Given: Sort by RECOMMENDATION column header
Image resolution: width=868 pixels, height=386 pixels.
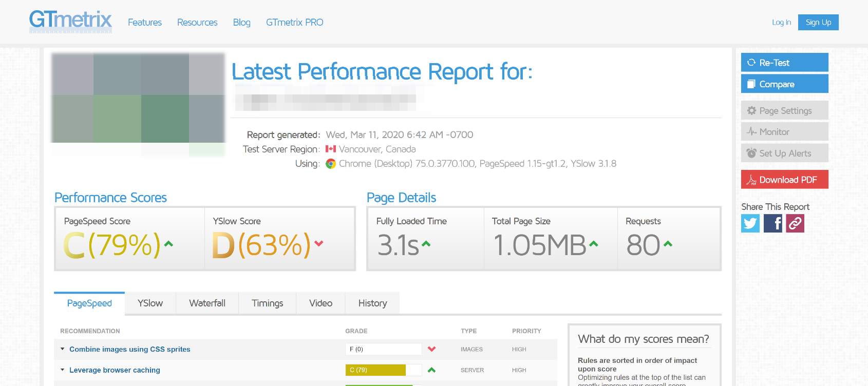Looking at the screenshot, I should 90,331.
